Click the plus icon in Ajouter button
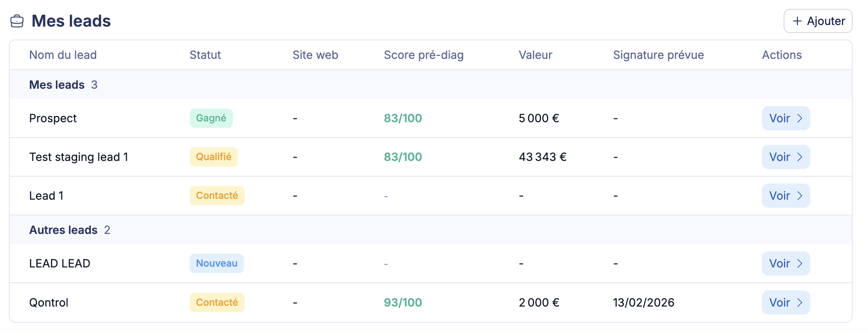The image size is (868, 334). click(x=797, y=21)
